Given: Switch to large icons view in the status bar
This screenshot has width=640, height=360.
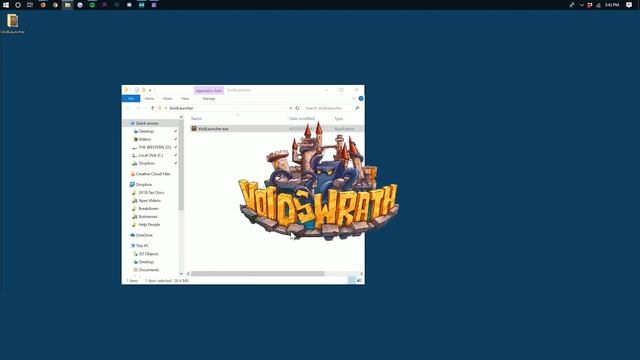Looking at the screenshot, I should point(359,280).
